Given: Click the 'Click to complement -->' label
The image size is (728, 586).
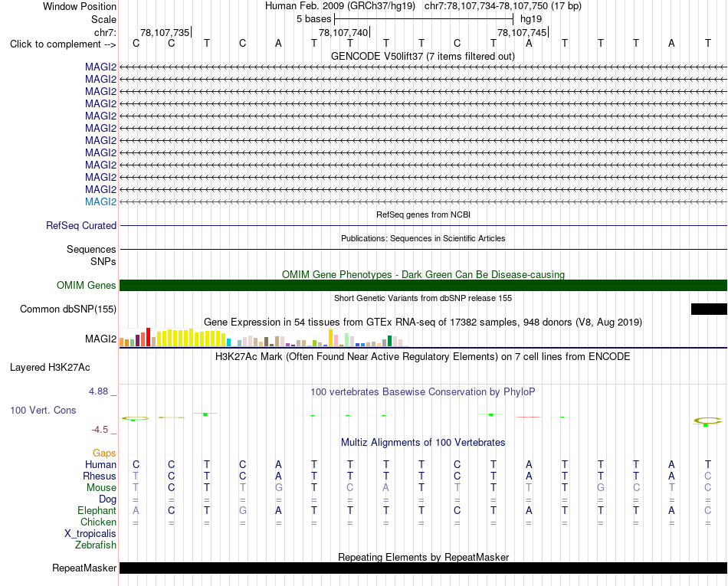Looking at the screenshot, I should point(63,44).
